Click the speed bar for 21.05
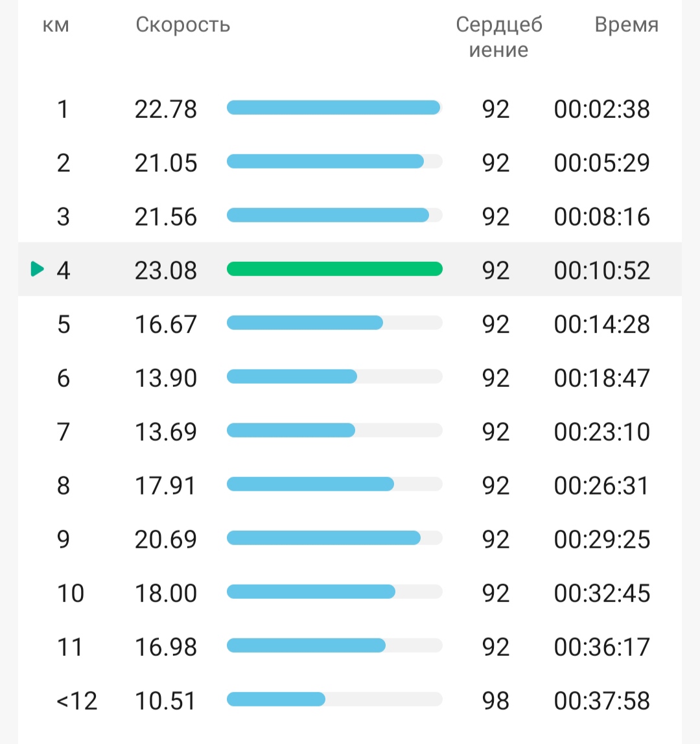700x744 pixels. coord(334,161)
